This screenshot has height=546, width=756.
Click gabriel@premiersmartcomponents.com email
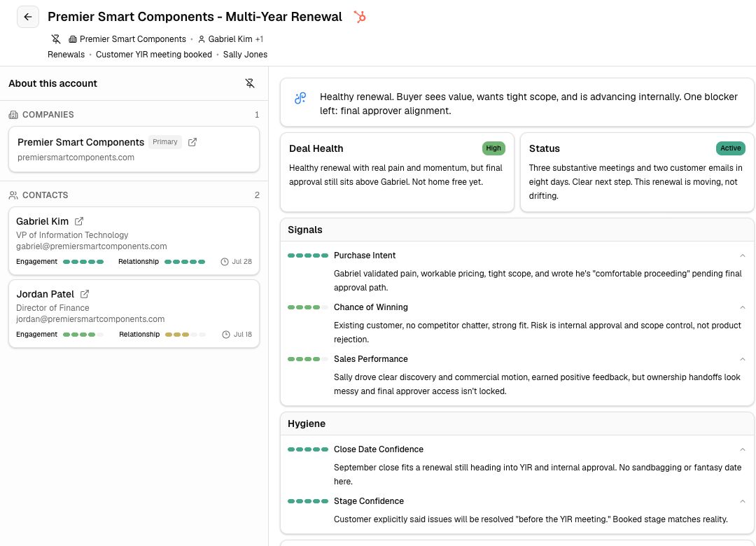point(92,246)
